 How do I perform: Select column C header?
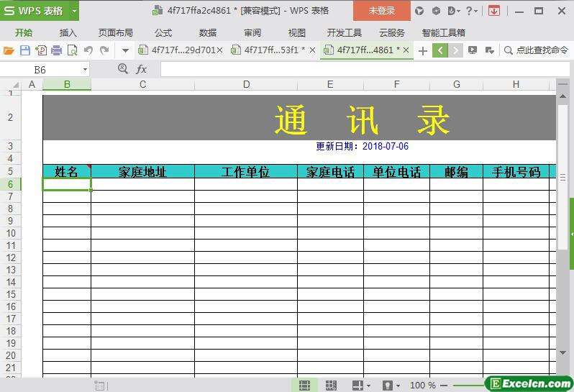pyautogui.click(x=142, y=85)
